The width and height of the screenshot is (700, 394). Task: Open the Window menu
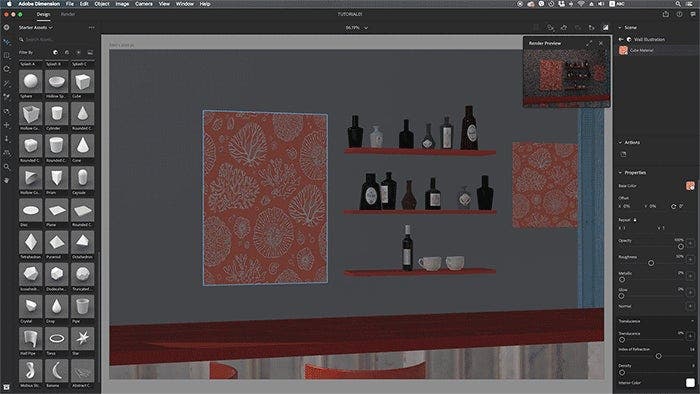[185, 4]
